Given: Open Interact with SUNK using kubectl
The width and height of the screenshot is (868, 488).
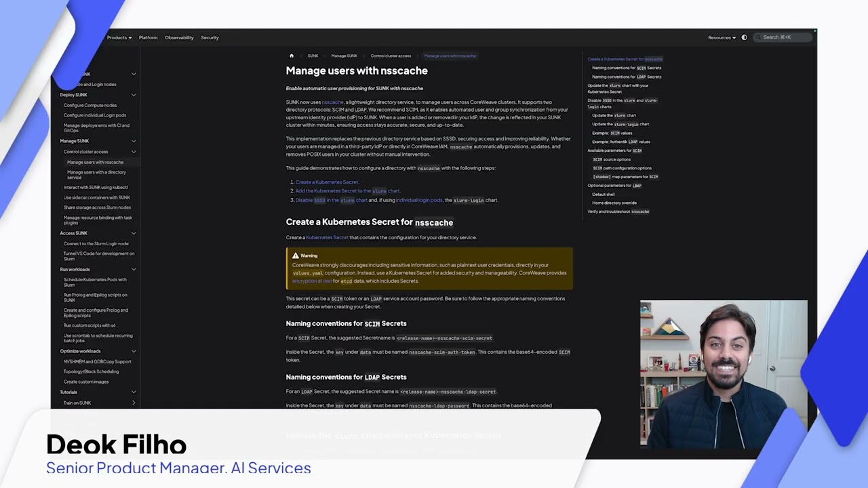Looking at the screenshot, I should coord(96,187).
